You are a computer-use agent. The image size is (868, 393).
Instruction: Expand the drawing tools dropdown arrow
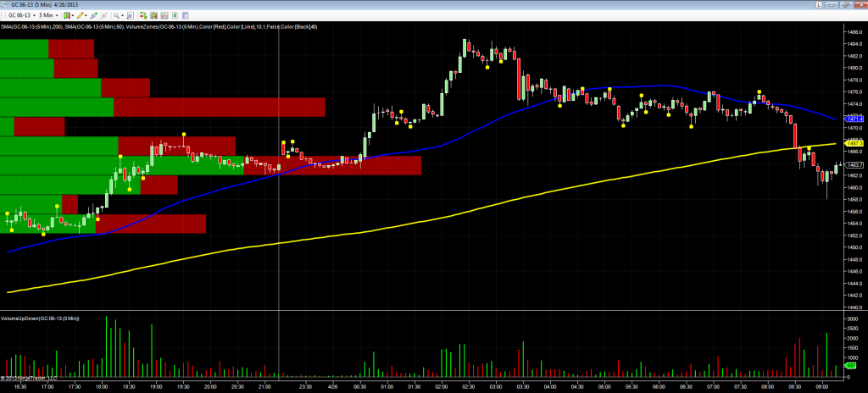(86, 15)
